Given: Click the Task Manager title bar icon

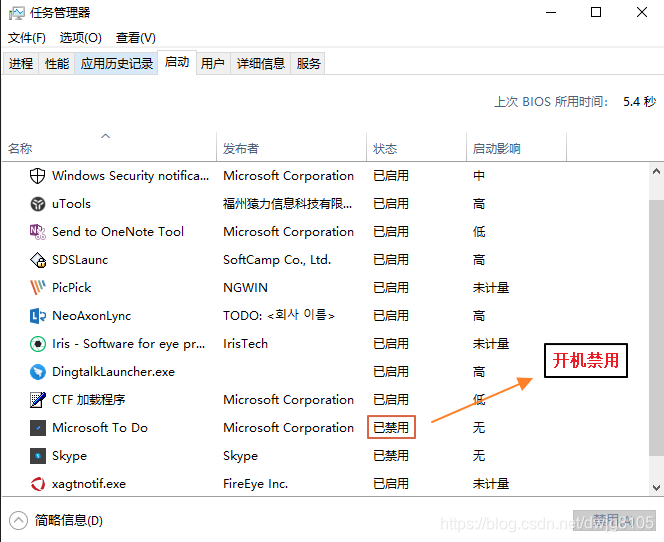Looking at the screenshot, I should 17,13.
